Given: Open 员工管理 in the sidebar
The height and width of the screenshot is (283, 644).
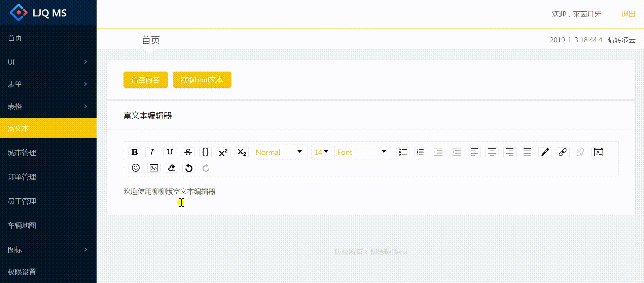Looking at the screenshot, I should click(x=48, y=201).
